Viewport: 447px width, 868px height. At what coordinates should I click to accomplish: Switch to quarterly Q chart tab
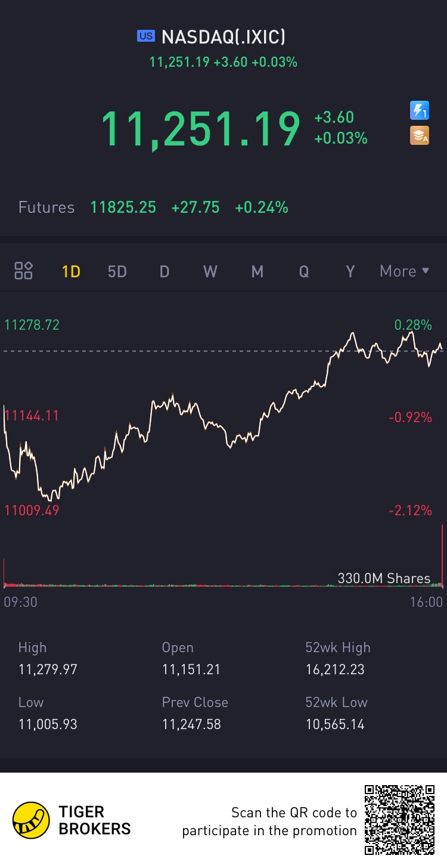[x=304, y=272]
